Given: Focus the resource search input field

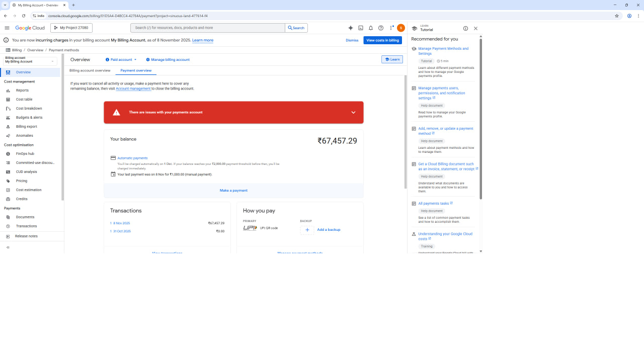Looking at the screenshot, I should (208, 28).
